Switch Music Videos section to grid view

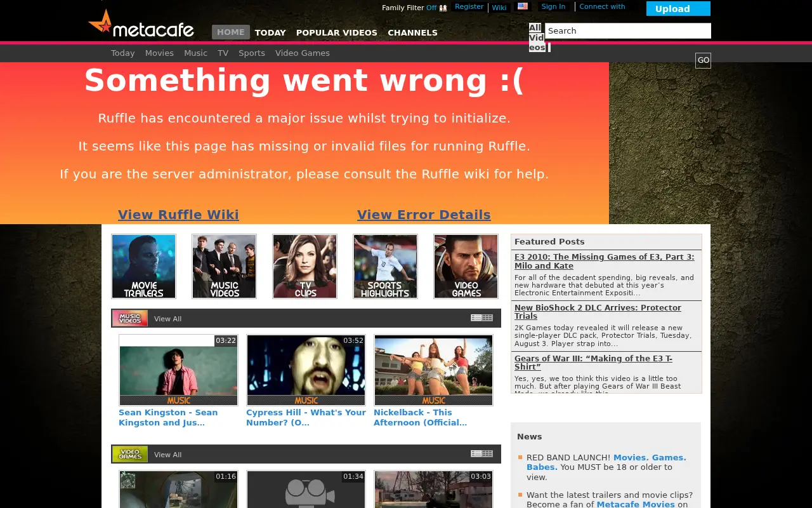coord(487,318)
